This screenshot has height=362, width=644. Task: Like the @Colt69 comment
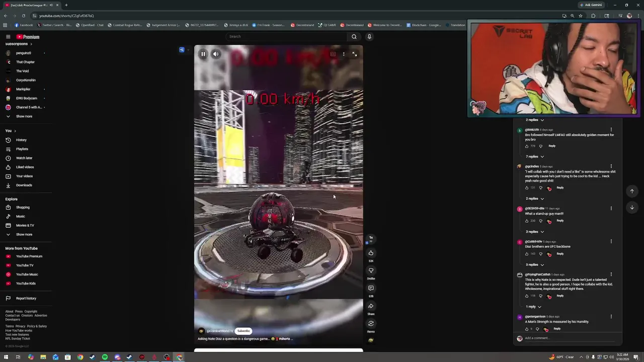(527, 254)
